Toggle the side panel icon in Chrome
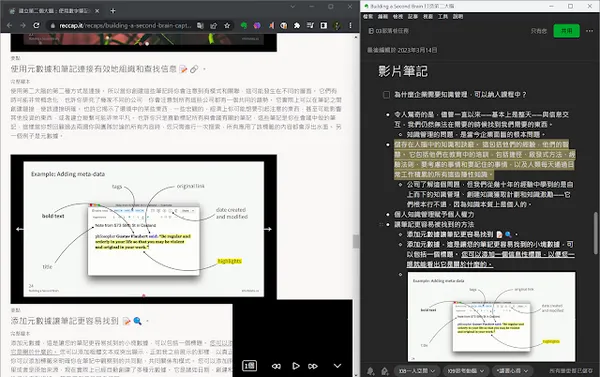 324,26
